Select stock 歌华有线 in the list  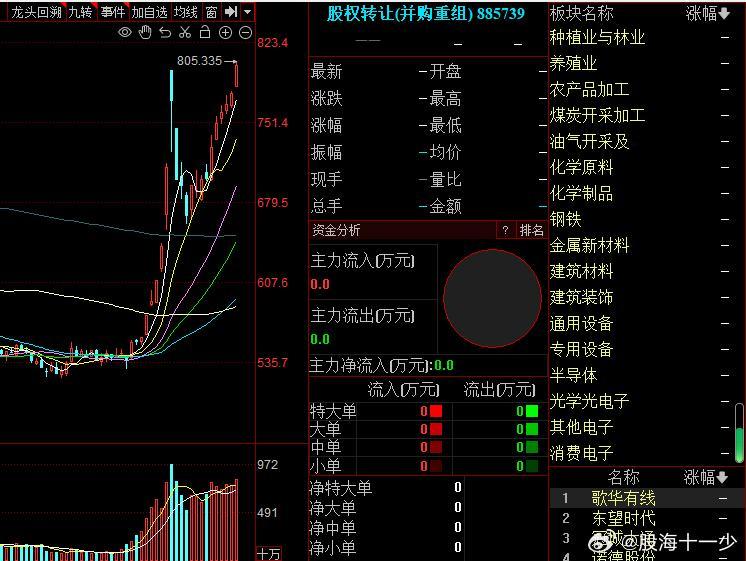click(647, 498)
